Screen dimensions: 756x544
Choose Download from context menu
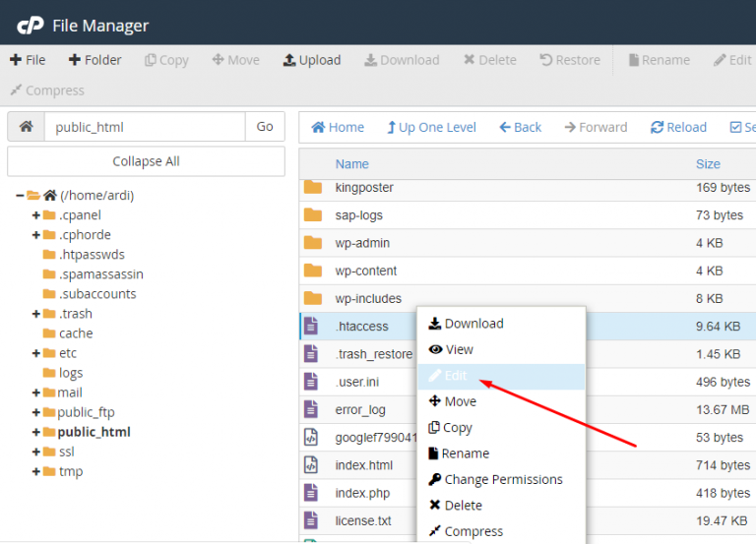(472, 324)
